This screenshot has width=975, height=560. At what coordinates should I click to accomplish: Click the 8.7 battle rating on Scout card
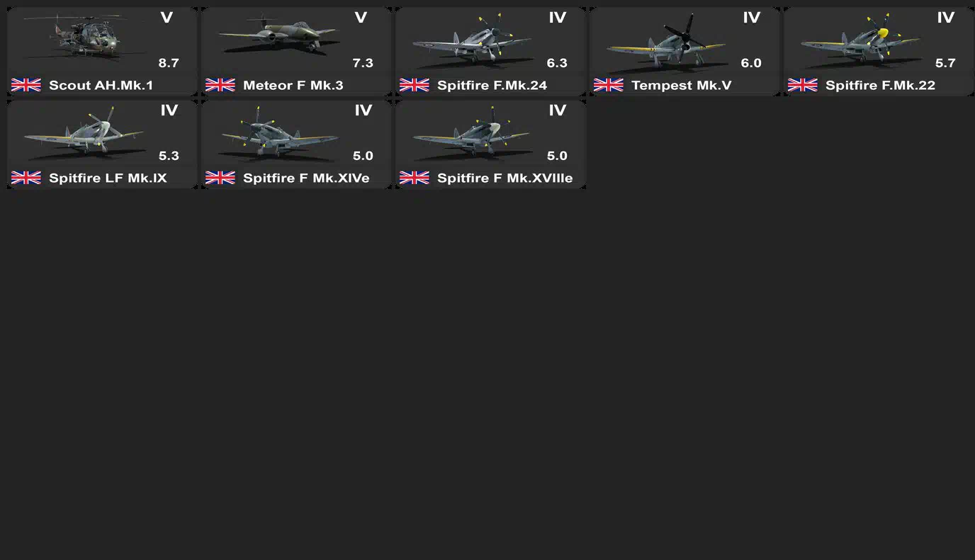tap(169, 63)
